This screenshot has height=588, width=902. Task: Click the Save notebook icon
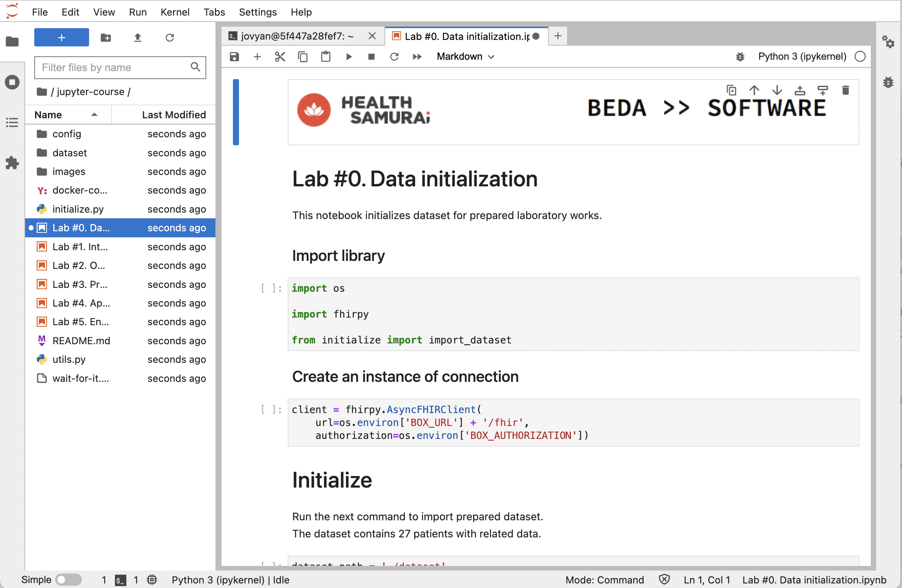(235, 57)
